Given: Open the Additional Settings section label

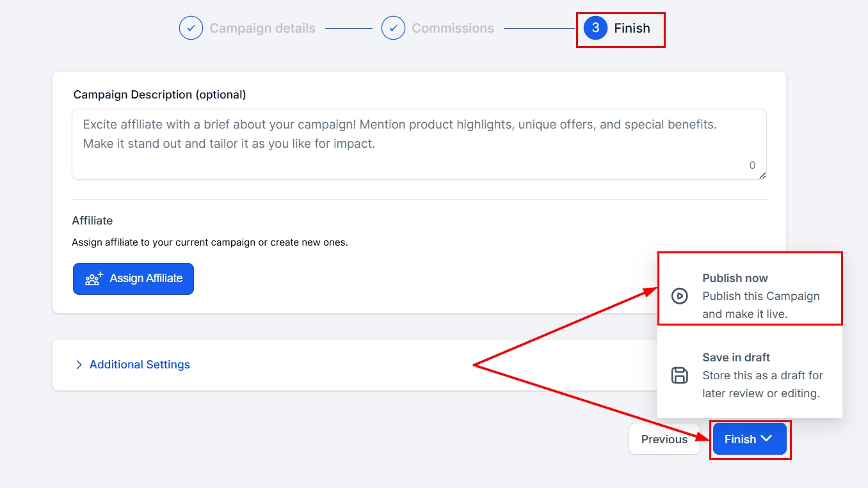Looking at the screenshot, I should tap(140, 365).
